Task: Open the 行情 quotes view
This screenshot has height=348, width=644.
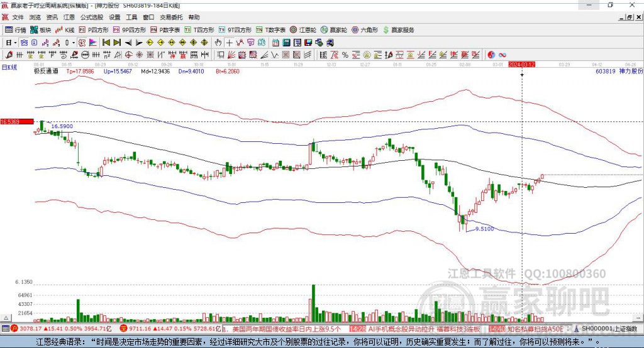Action: (15, 30)
